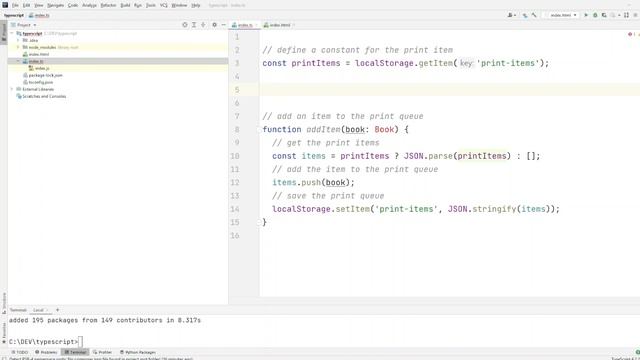The height and width of the screenshot is (360, 640).
Task: Open the Refactor menu
Action: click(109, 5)
